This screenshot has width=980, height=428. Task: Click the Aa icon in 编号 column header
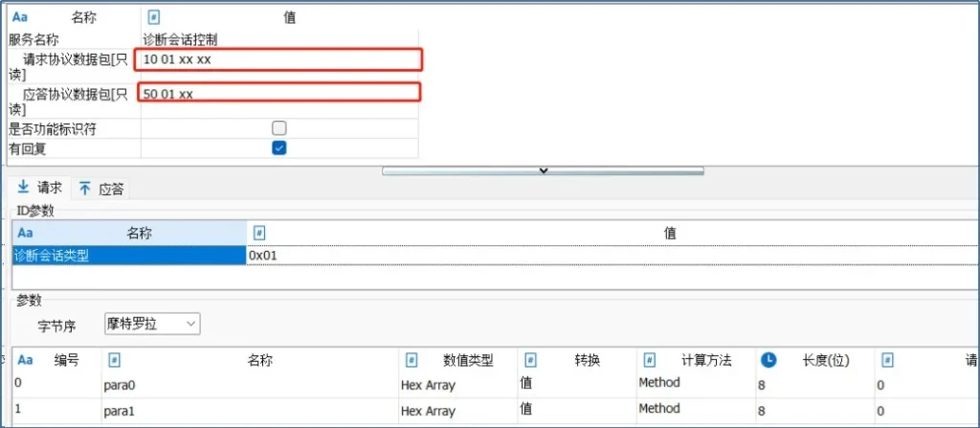[x=26, y=360]
